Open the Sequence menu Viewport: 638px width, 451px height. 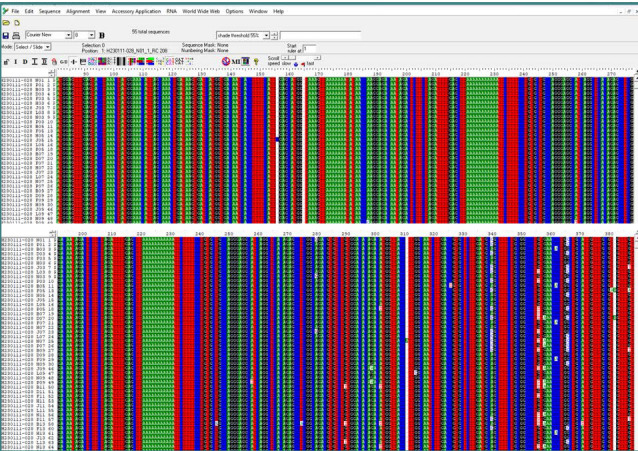pos(50,11)
